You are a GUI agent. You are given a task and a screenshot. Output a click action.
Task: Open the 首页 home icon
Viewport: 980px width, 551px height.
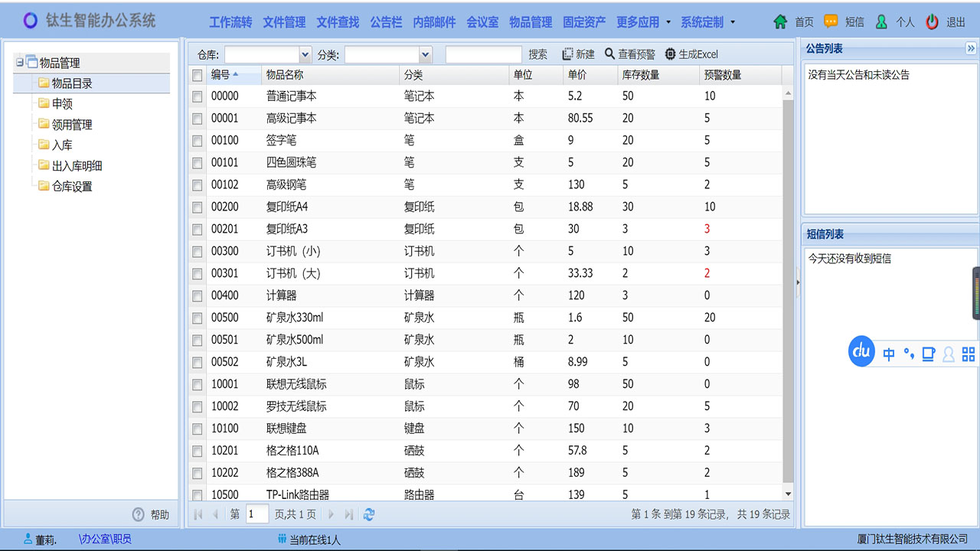click(780, 21)
